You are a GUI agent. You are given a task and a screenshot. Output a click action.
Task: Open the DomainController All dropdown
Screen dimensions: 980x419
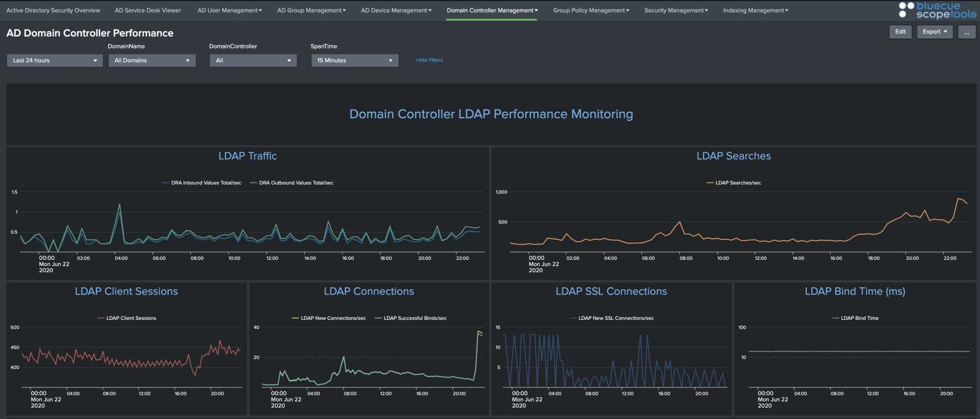(x=253, y=60)
